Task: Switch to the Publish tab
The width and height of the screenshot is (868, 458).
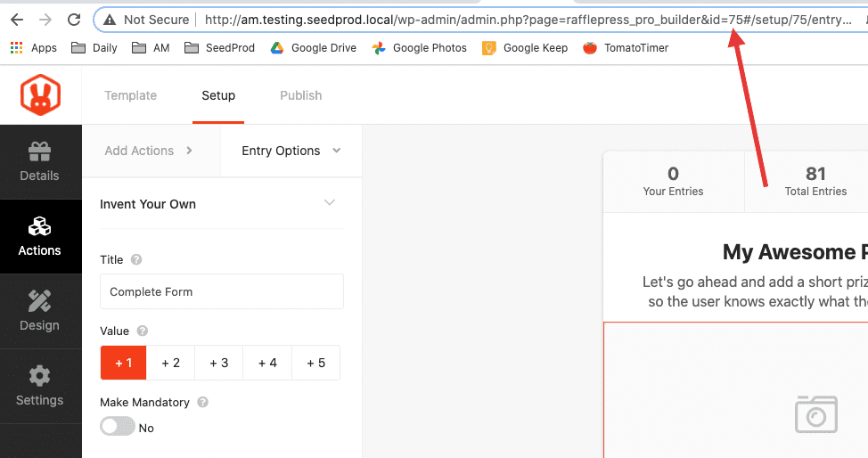Action: coord(300,95)
